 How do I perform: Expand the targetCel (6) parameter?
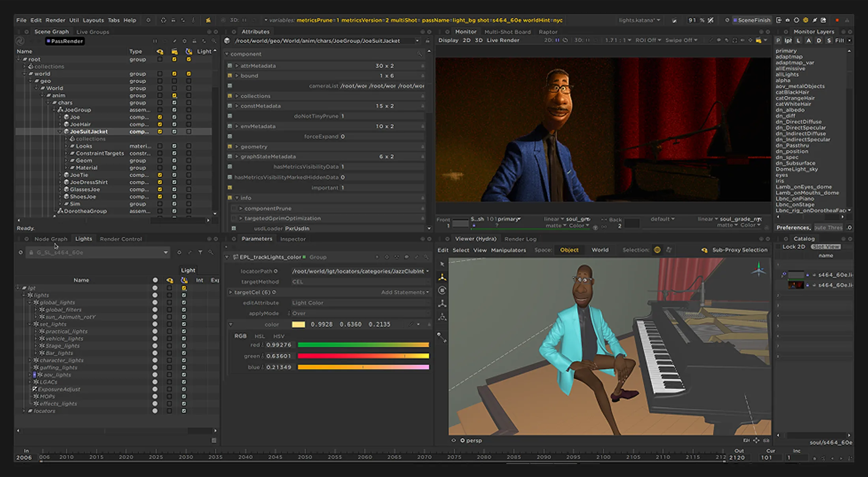coord(230,292)
